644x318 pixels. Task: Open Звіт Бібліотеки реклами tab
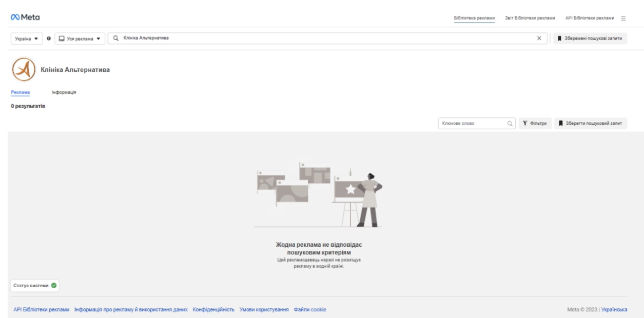tap(530, 18)
